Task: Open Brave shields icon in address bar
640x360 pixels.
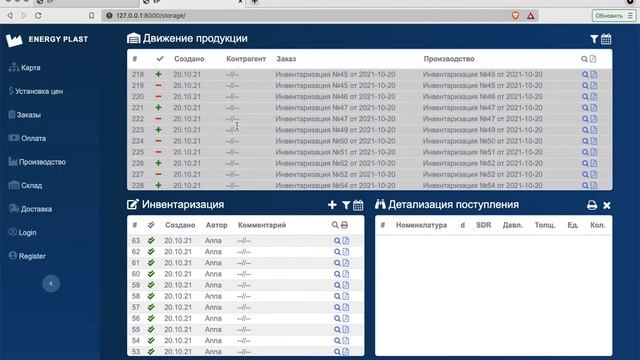Action: tap(516, 16)
